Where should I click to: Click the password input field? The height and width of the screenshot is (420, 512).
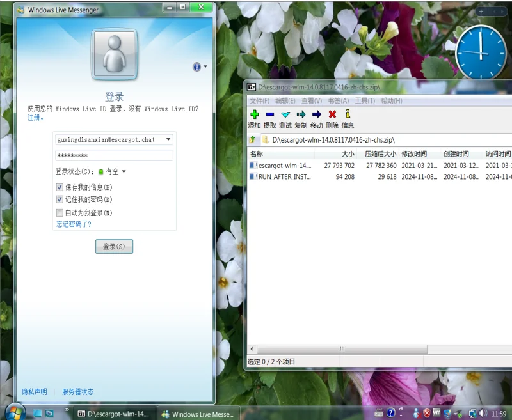coord(115,155)
